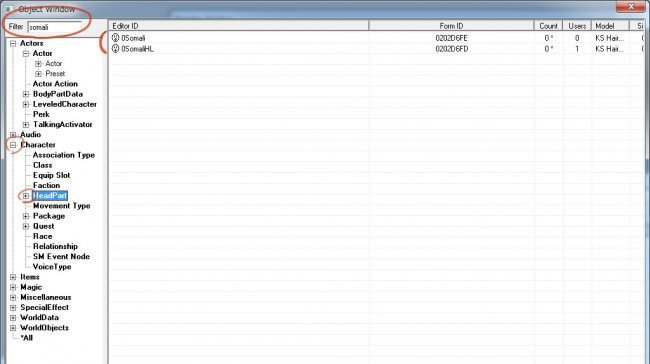The width and height of the screenshot is (650, 364).
Task: Click the Users value 1 for 0SomaliHL
Action: click(577, 49)
